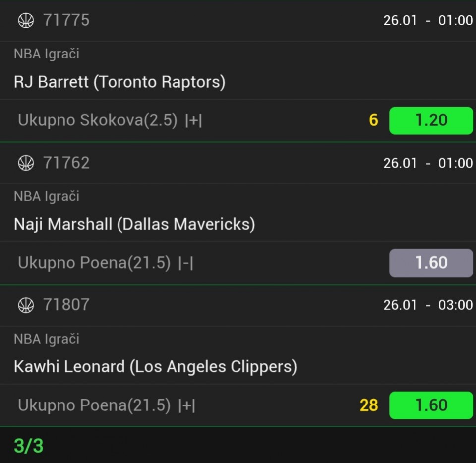Open Kawhi Leonard (Los Angeles Clippers) selection
Viewport: 476px width, 463px height.
(155, 367)
